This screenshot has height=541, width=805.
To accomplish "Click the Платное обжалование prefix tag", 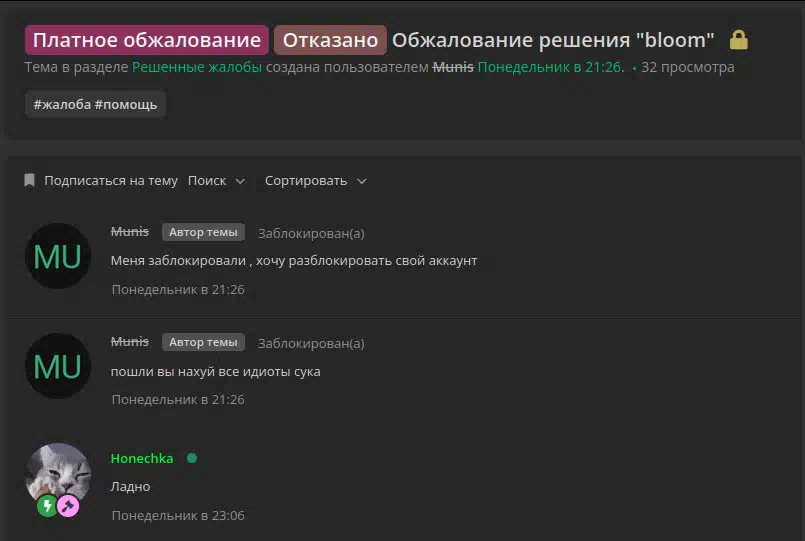I will (x=147, y=40).
